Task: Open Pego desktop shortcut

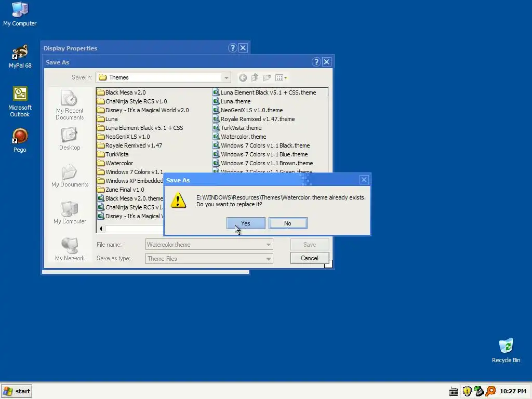Action: [20, 140]
